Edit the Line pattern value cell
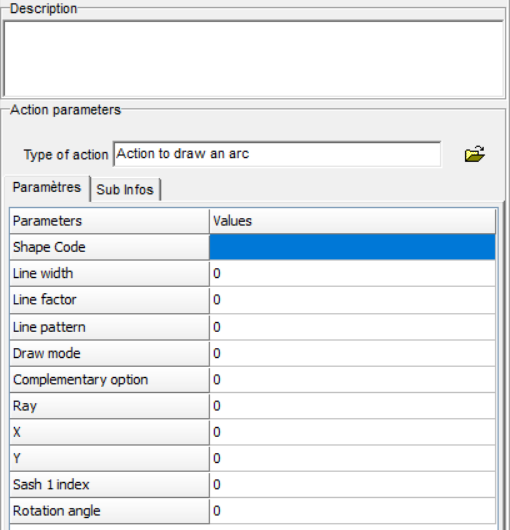Image resolution: width=510 pixels, height=530 pixels. point(353,327)
